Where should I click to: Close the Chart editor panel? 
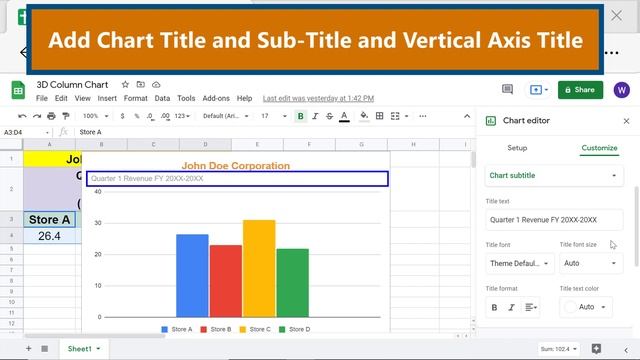(x=626, y=121)
